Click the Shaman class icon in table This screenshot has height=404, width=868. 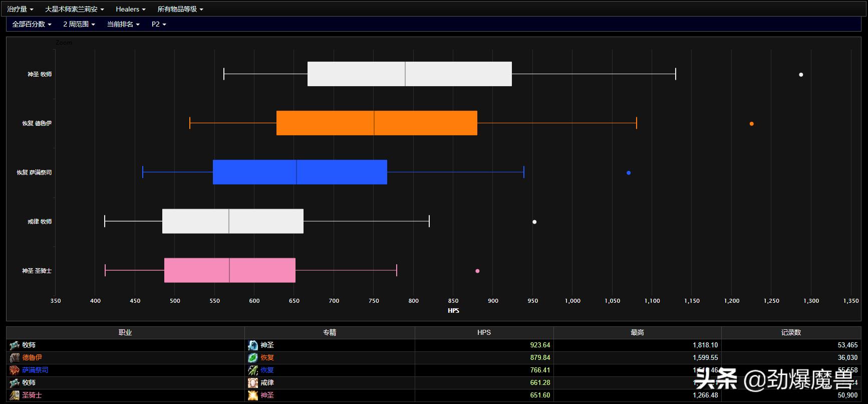point(15,370)
